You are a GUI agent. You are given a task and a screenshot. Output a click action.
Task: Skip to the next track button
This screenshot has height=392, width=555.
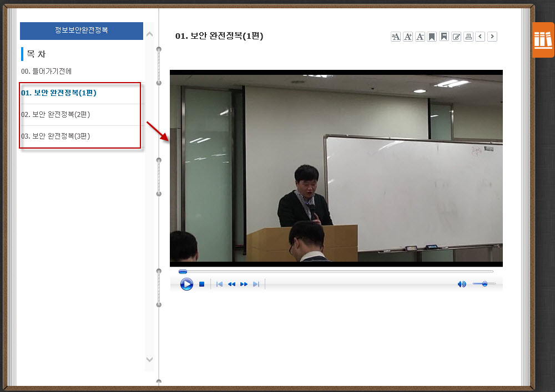click(256, 284)
